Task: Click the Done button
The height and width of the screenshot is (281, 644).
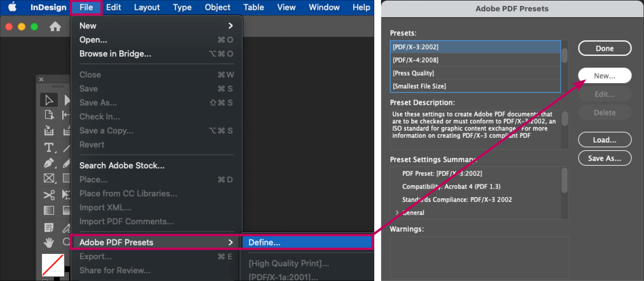Action: point(604,48)
